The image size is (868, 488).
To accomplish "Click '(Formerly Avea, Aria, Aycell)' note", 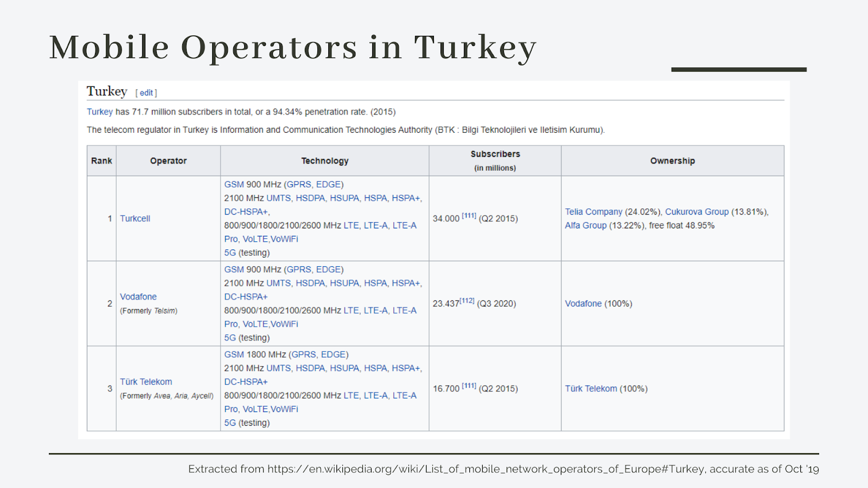I will pyautogui.click(x=167, y=396).
